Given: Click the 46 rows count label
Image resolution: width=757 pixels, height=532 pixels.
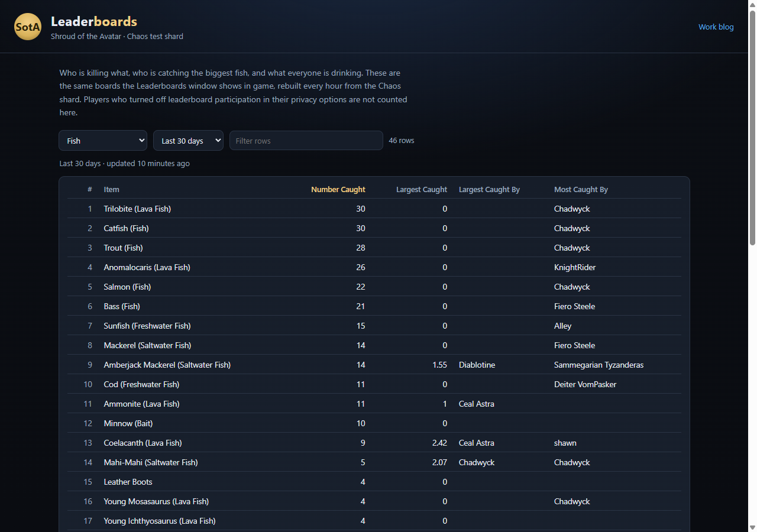Looking at the screenshot, I should [402, 141].
